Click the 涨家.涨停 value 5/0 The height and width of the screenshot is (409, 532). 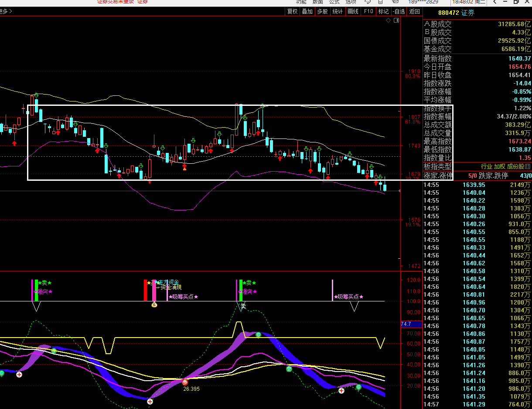click(x=472, y=176)
